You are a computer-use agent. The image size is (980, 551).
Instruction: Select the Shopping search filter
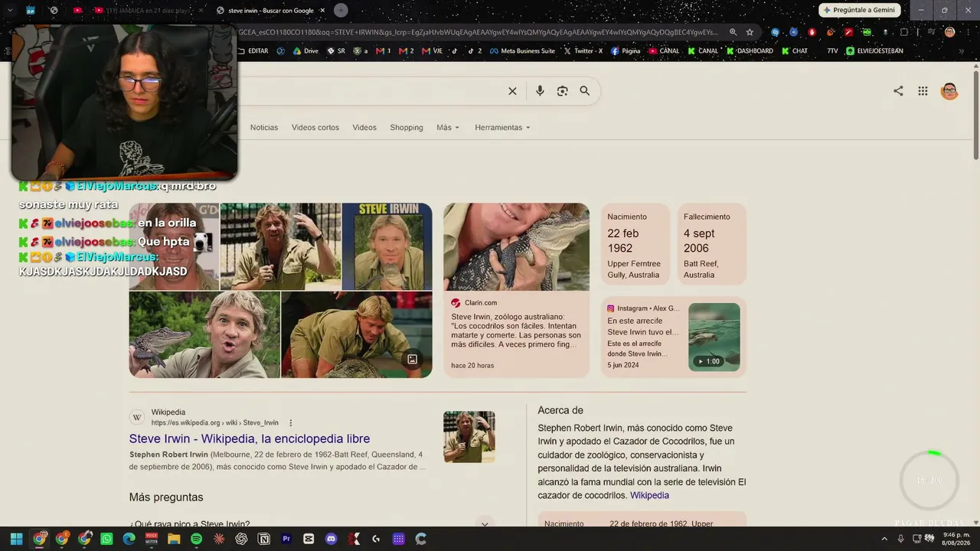click(407, 128)
